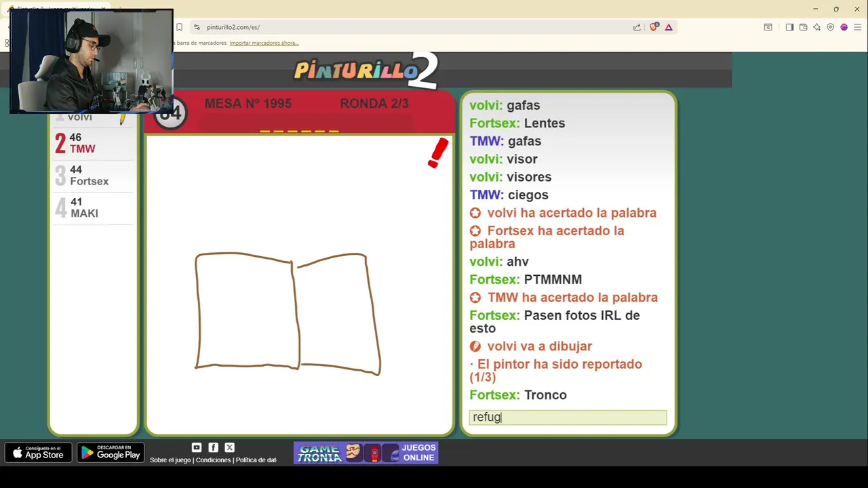Click the 'MESA Nº 1995' label
The width and height of the screenshot is (868, 488).
(x=248, y=104)
